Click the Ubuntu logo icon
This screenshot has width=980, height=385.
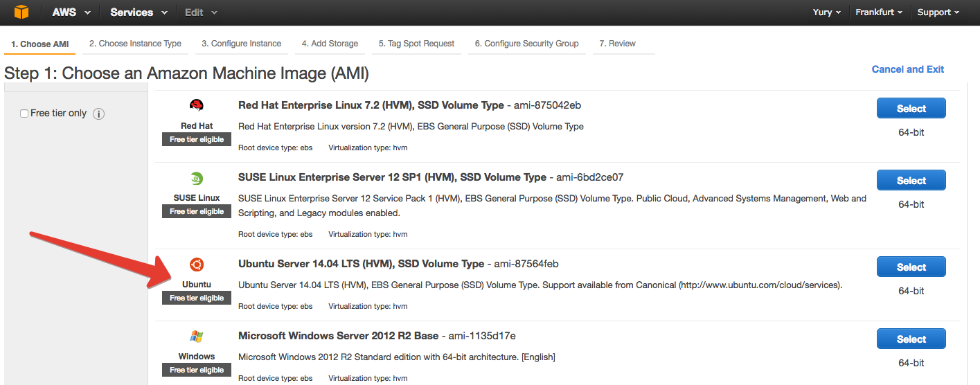coord(197,265)
